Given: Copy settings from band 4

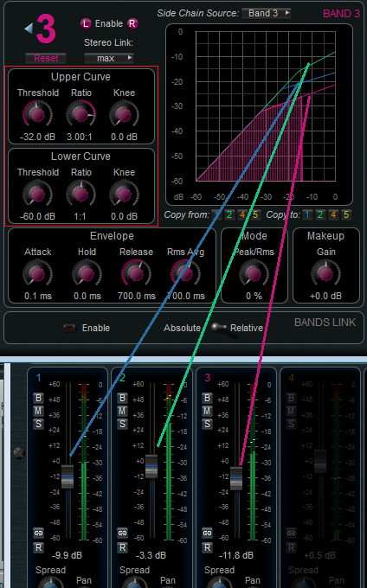Looking at the screenshot, I should pos(242,214).
